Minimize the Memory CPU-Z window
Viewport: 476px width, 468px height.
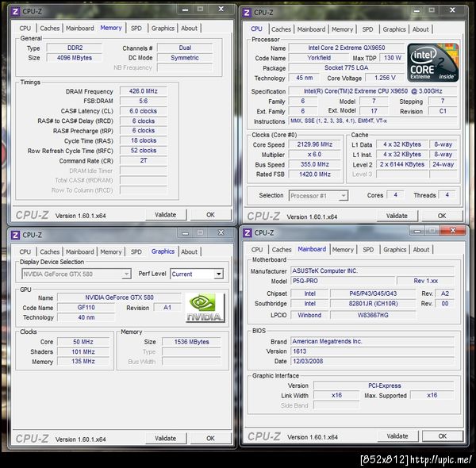185,10
